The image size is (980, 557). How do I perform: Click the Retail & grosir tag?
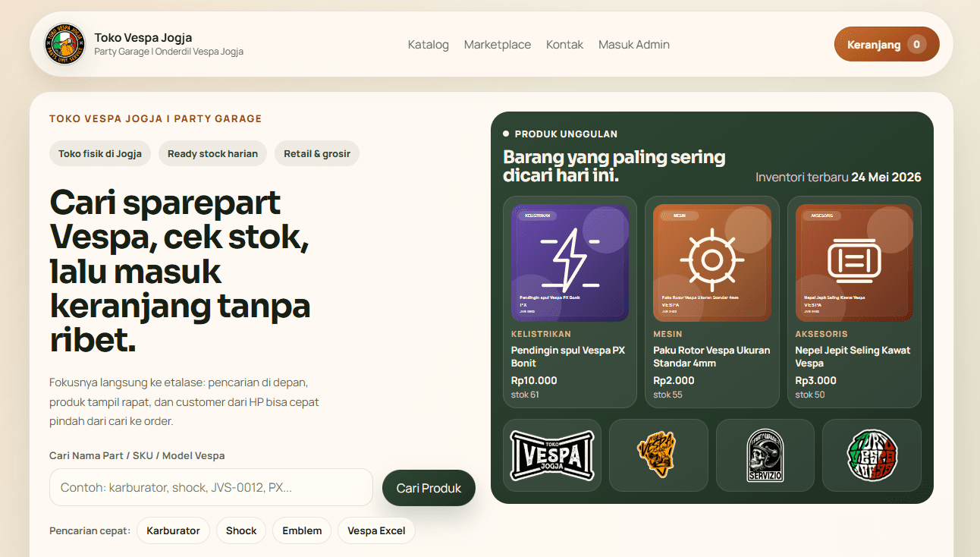[x=317, y=153]
